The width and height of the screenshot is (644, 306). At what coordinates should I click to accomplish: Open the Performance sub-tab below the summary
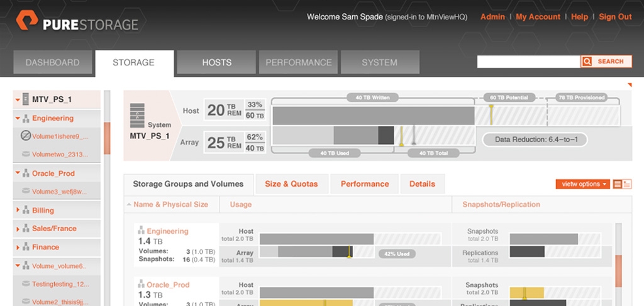point(365,184)
